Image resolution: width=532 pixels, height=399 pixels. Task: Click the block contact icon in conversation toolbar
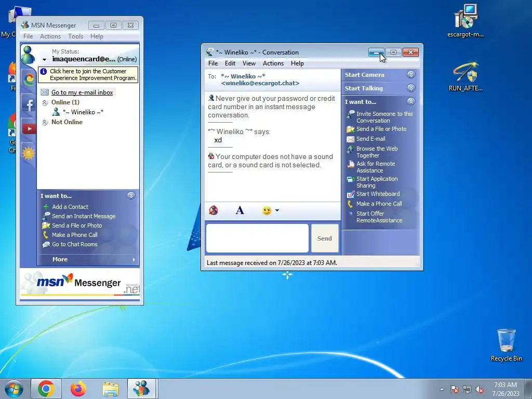tap(213, 211)
